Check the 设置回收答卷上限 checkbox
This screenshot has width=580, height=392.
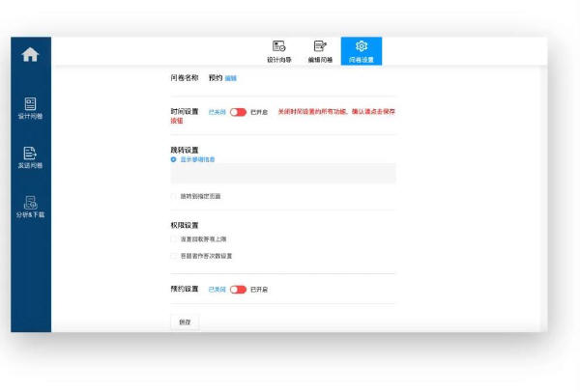(x=173, y=239)
